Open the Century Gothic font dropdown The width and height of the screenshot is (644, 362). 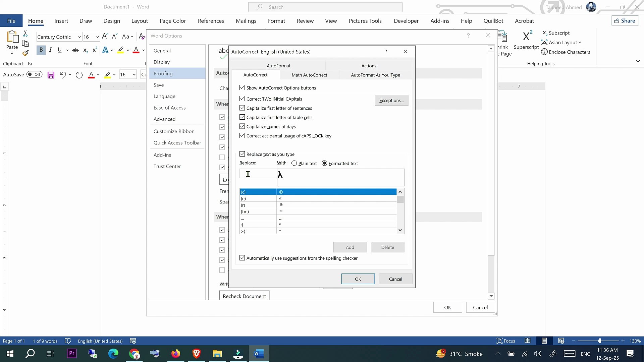coord(79,37)
